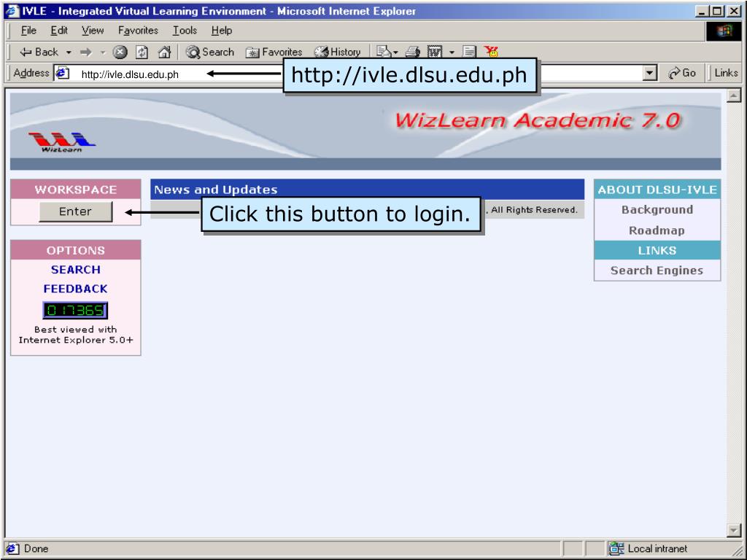The height and width of the screenshot is (560, 747).
Task: Open the View menu
Action: click(x=93, y=31)
